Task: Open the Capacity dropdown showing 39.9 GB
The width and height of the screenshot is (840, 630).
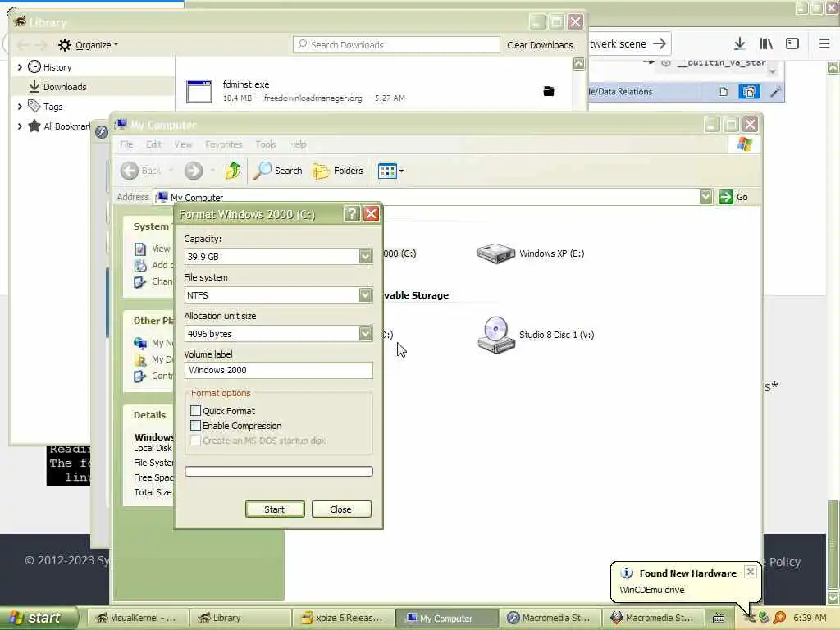Action: tap(365, 257)
